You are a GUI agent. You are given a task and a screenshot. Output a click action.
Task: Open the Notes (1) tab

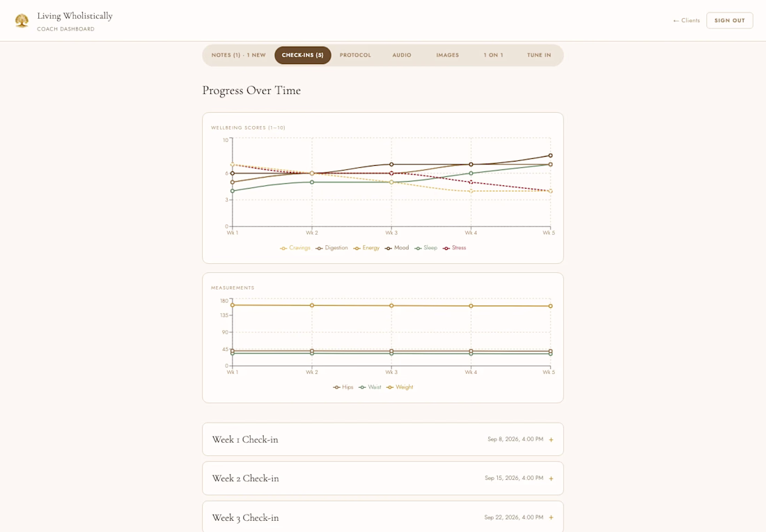pos(238,55)
